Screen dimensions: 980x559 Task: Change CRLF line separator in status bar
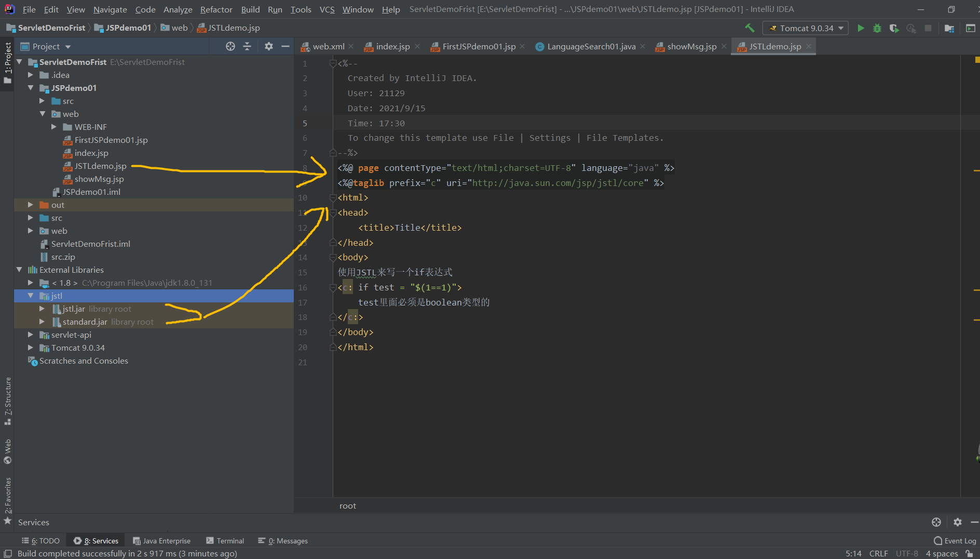tap(878, 554)
